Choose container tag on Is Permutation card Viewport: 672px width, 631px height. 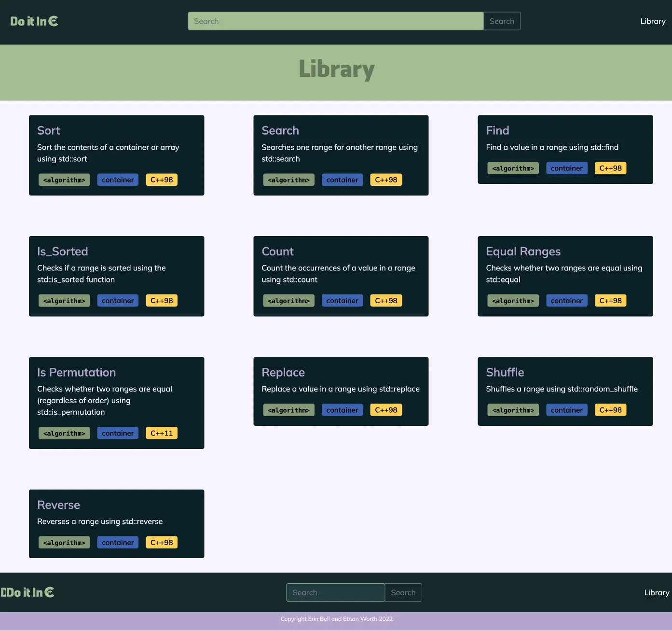click(118, 433)
